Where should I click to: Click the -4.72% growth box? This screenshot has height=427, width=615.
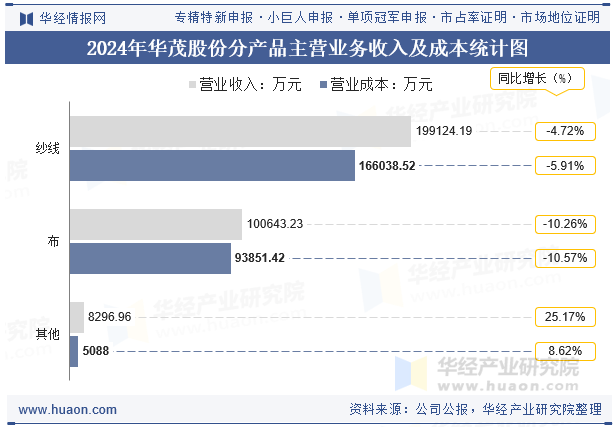565,131
